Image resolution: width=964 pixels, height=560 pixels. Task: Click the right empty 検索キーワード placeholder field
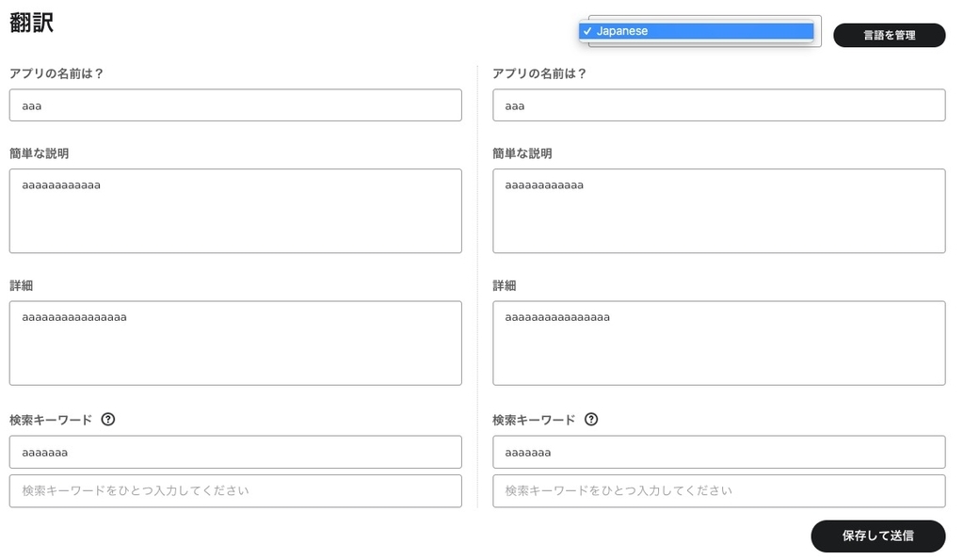click(x=717, y=490)
